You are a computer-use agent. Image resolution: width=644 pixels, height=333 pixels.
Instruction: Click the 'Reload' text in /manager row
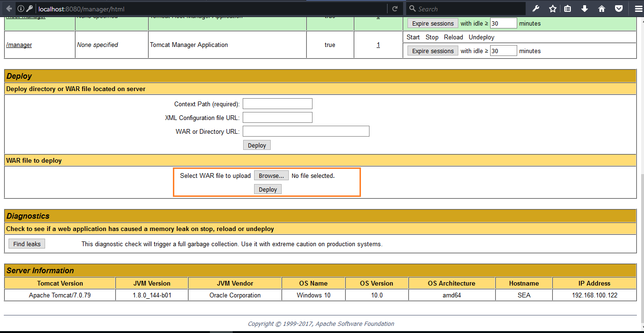click(x=453, y=37)
